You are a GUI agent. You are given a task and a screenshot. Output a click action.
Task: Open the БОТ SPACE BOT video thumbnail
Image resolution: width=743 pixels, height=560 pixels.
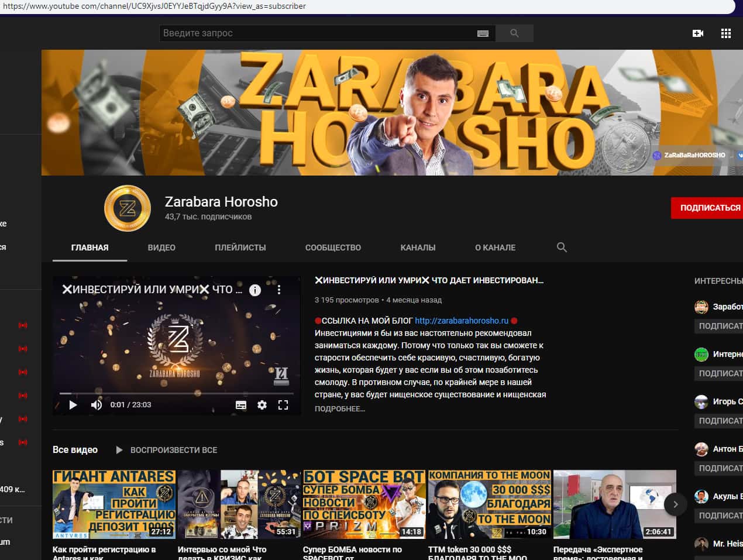364,504
